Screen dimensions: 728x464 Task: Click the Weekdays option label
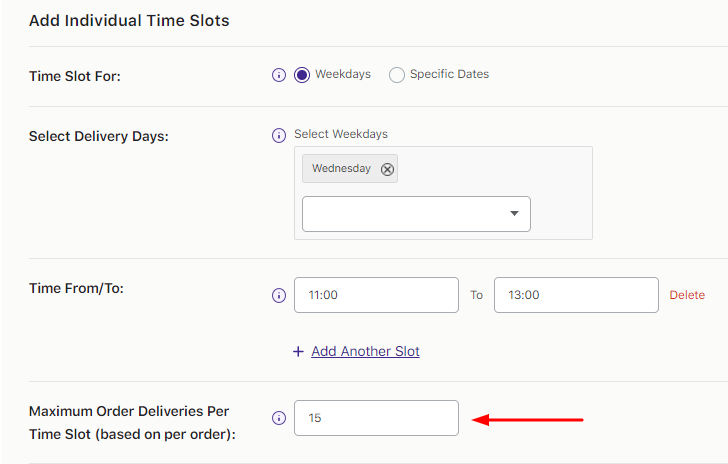click(342, 74)
